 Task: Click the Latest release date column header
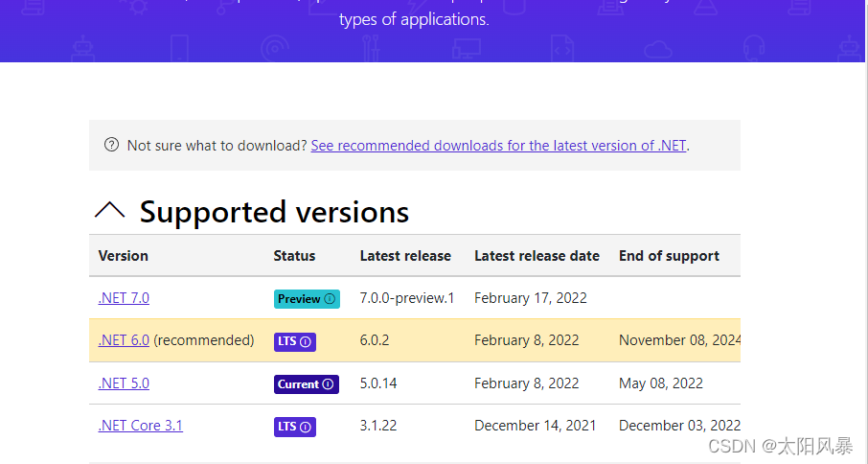coord(537,256)
